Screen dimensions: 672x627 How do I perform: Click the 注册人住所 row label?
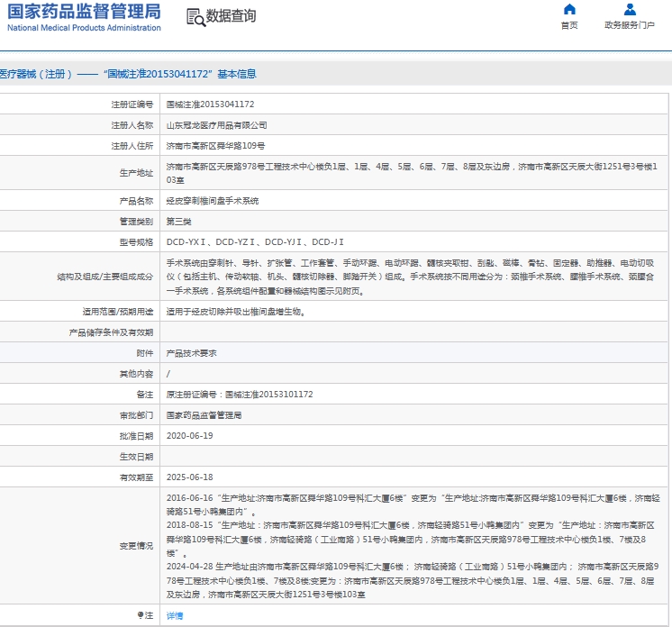pyautogui.click(x=132, y=146)
